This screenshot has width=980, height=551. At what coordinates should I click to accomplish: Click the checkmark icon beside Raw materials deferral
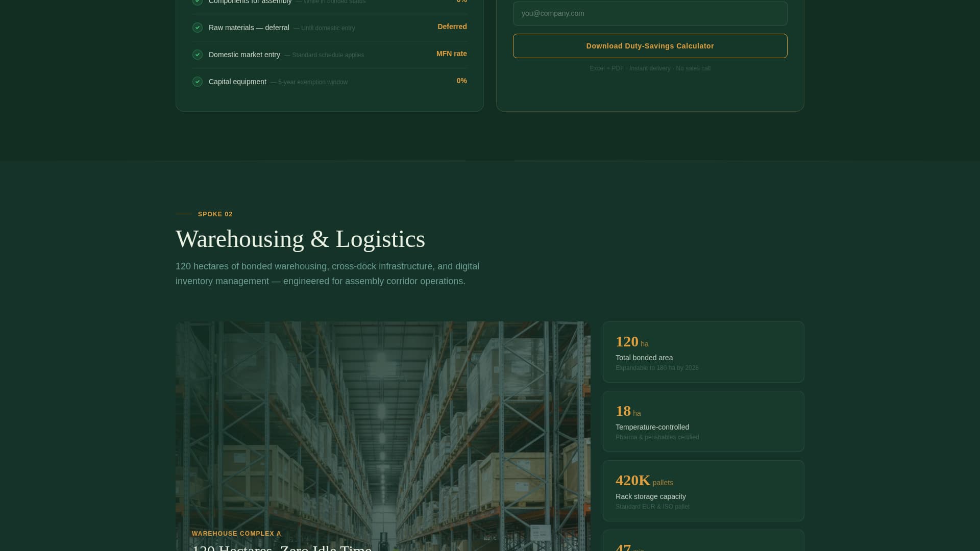point(198,28)
